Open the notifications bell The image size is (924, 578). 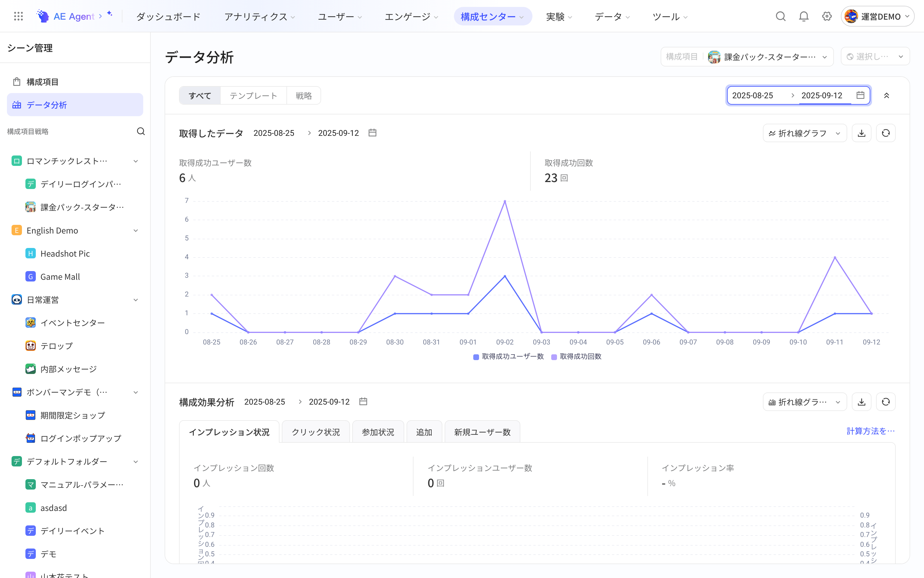804,16
